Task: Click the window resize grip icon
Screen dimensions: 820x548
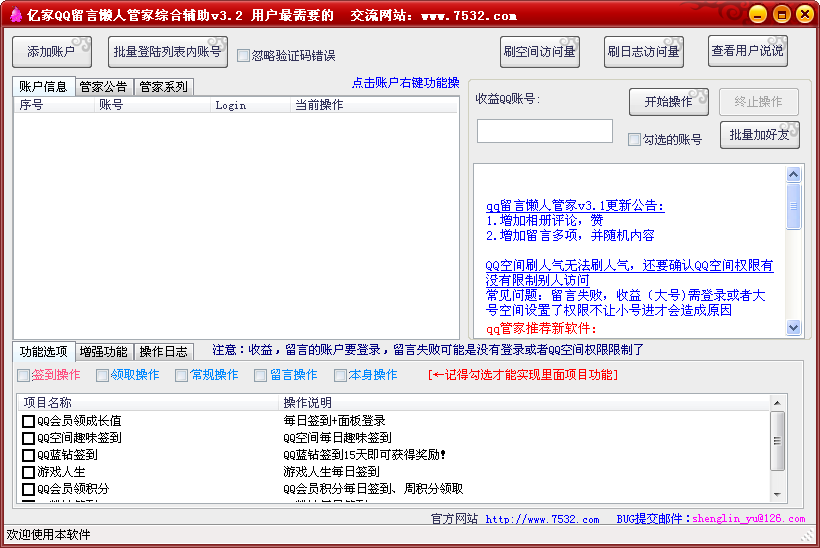Action: point(808,535)
